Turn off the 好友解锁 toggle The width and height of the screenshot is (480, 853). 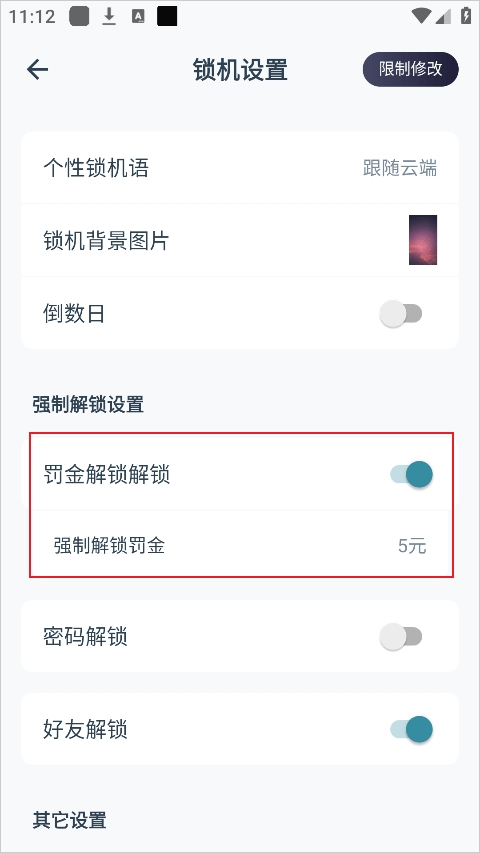tap(411, 729)
